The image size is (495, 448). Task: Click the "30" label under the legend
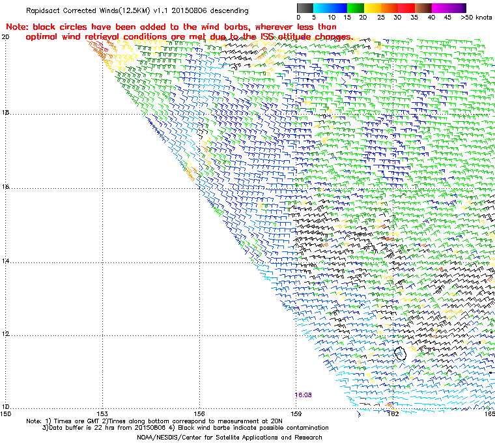point(397,18)
